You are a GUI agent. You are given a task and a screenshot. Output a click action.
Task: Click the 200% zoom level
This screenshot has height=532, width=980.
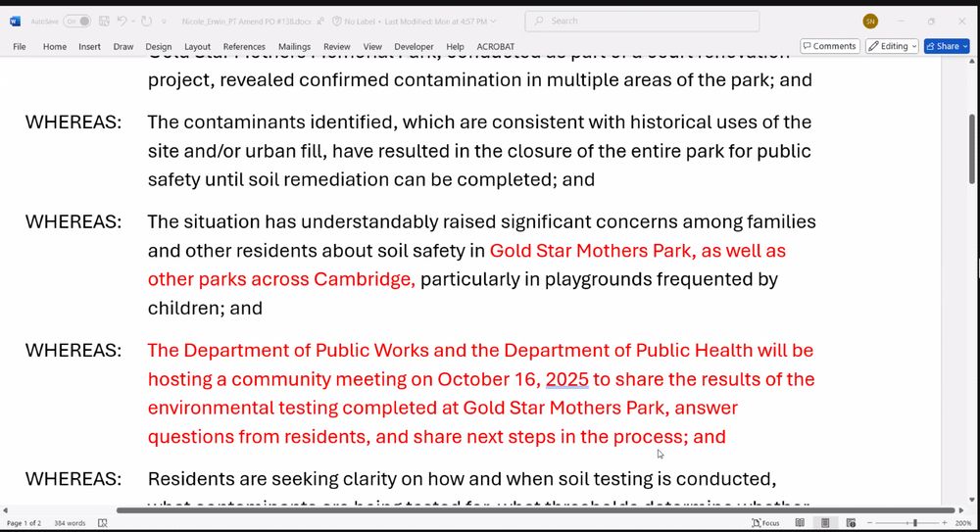coord(962,523)
